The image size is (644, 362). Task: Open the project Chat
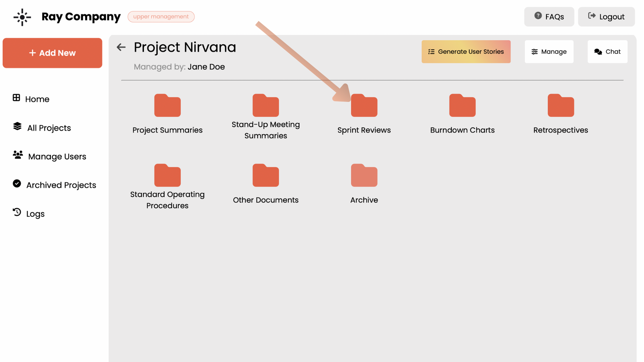[607, 52]
